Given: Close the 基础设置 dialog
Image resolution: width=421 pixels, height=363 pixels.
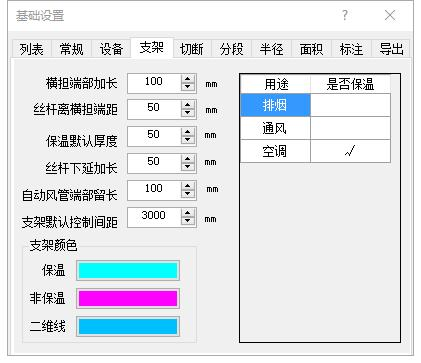Looking at the screenshot, I should 390,15.
